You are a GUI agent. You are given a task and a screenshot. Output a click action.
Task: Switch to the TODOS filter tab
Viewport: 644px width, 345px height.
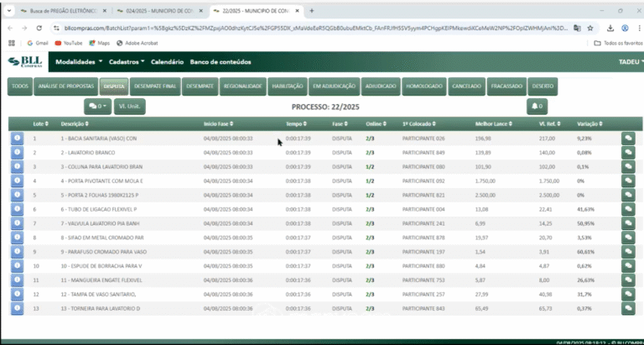[x=20, y=86]
